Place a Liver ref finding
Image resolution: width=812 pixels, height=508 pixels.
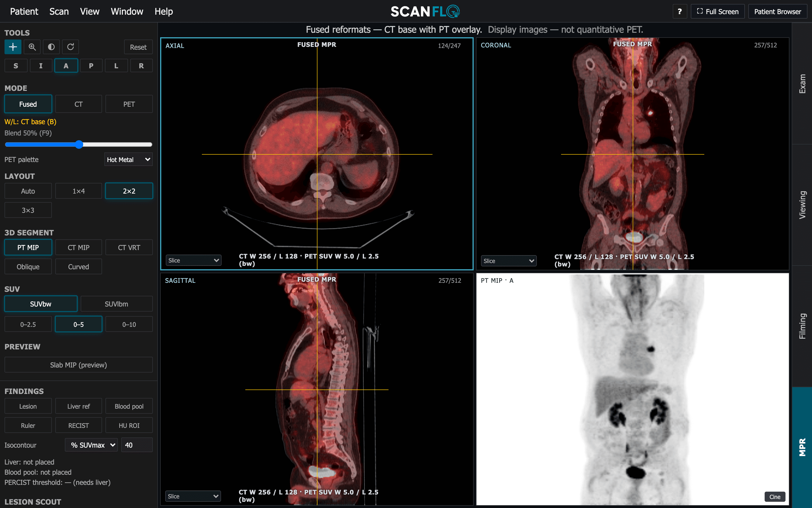tap(78, 406)
